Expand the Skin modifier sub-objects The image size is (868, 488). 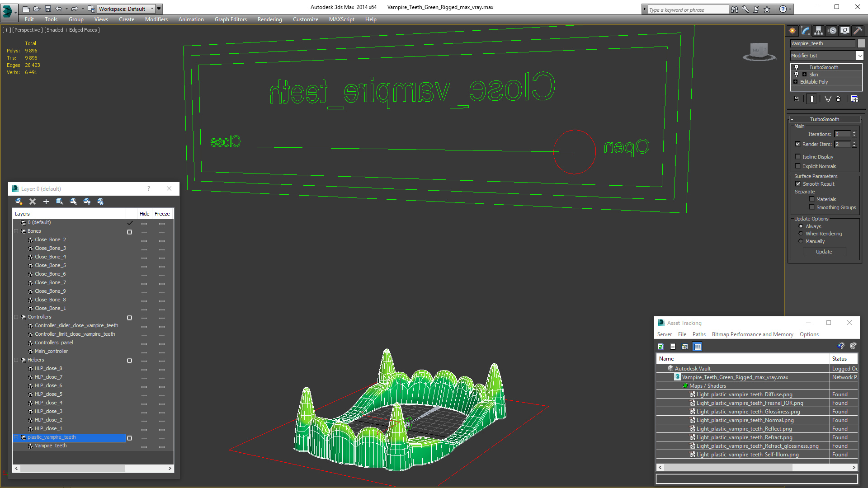[x=804, y=75]
